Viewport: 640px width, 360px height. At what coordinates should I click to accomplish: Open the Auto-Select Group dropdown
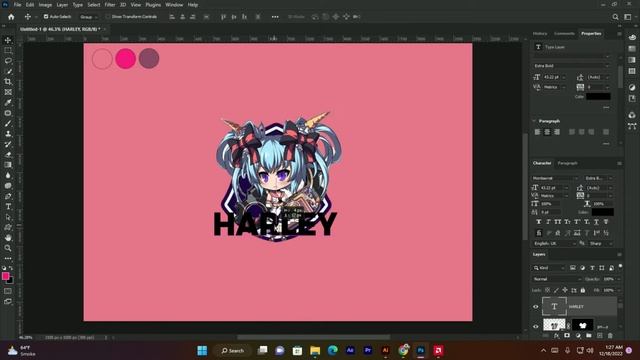(89, 17)
